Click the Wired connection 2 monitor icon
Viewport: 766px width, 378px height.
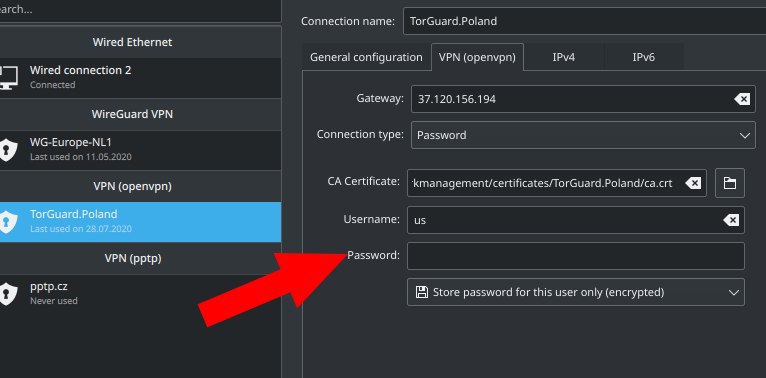(x=8, y=77)
